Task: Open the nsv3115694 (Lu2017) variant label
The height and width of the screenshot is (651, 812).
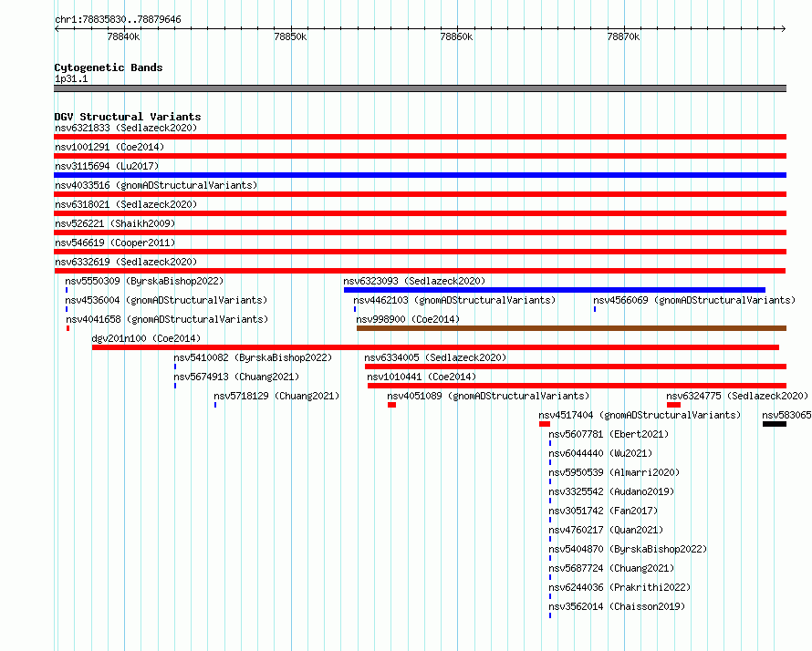Action: pyautogui.click(x=107, y=166)
